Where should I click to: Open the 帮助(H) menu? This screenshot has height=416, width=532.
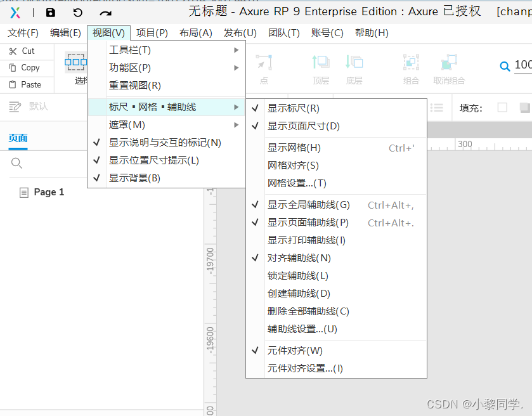pyautogui.click(x=372, y=33)
